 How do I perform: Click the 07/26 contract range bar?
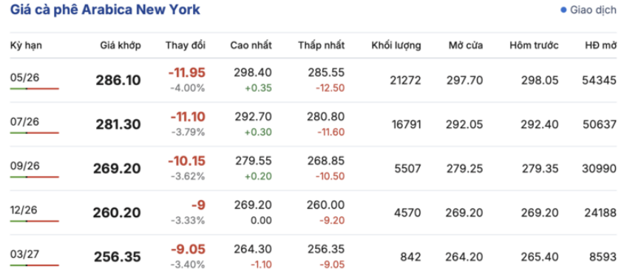35,133
